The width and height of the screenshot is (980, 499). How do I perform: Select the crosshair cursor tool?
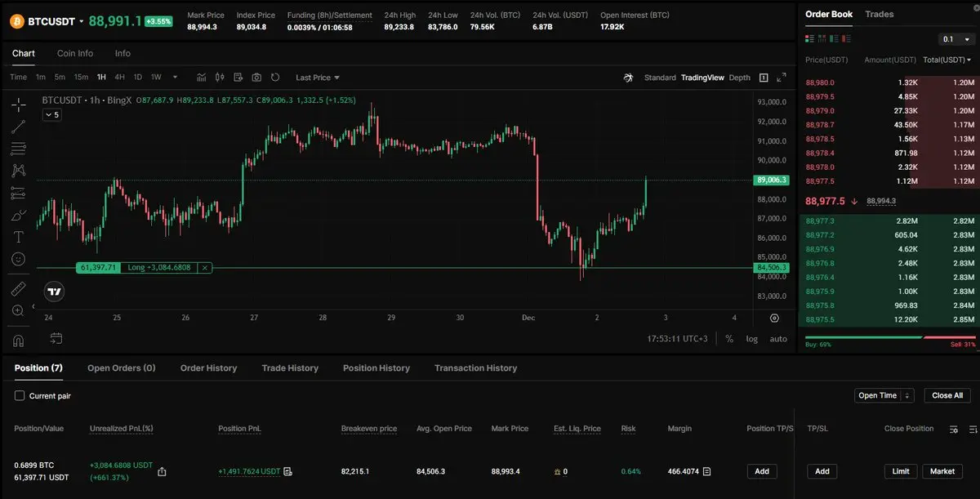click(18, 105)
